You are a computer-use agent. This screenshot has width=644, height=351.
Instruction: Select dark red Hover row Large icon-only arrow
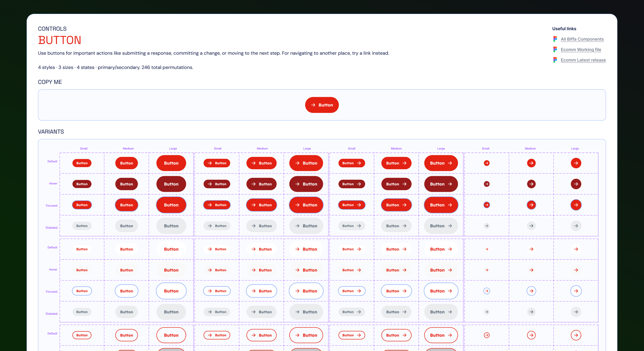[x=576, y=184]
